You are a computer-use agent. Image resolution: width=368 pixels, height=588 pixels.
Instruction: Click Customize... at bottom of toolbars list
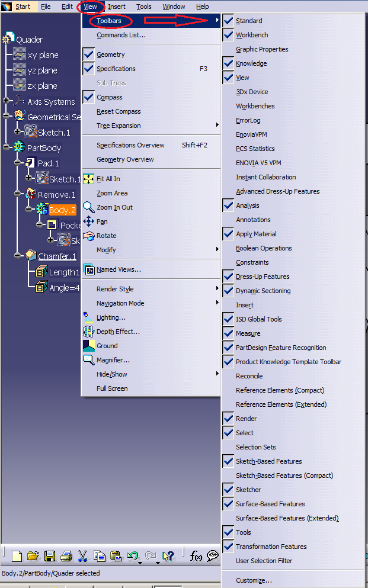tap(254, 580)
